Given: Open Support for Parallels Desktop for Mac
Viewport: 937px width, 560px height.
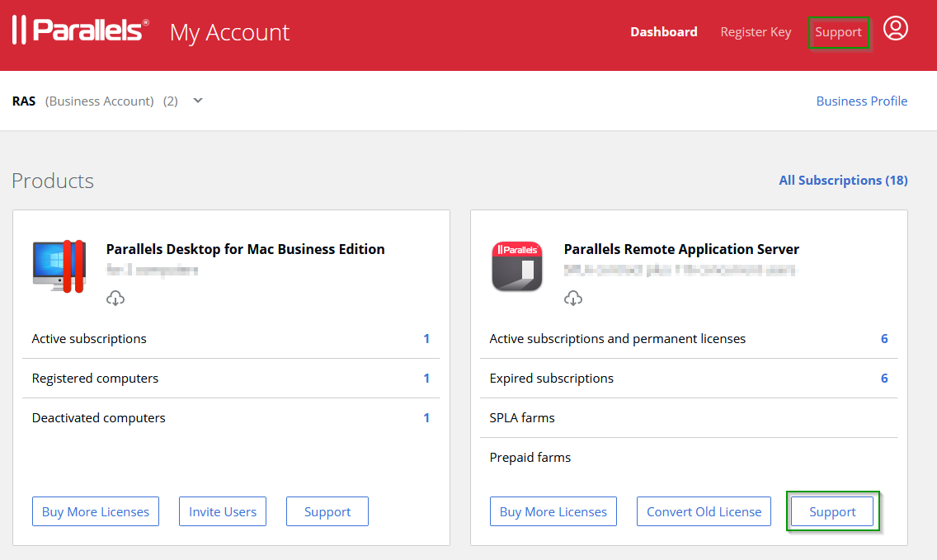Looking at the screenshot, I should click(x=327, y=511).
